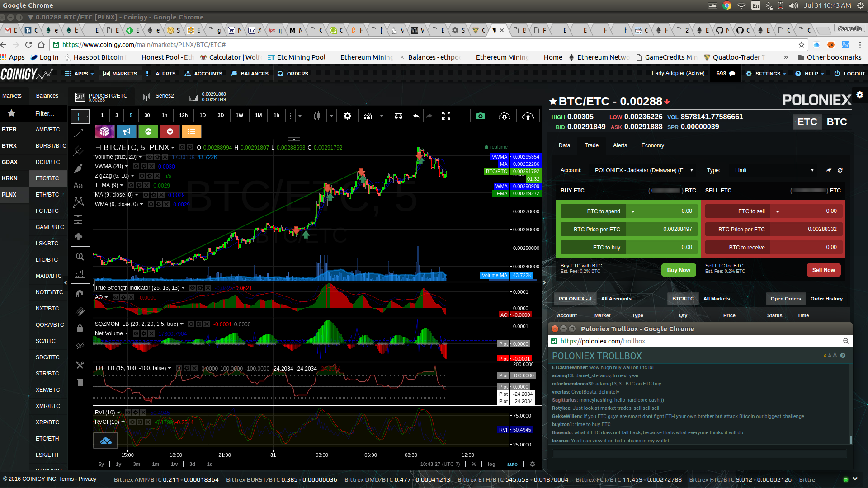
Task: Click the undo arrow in chart toolbar
Action: coord(416,116)
